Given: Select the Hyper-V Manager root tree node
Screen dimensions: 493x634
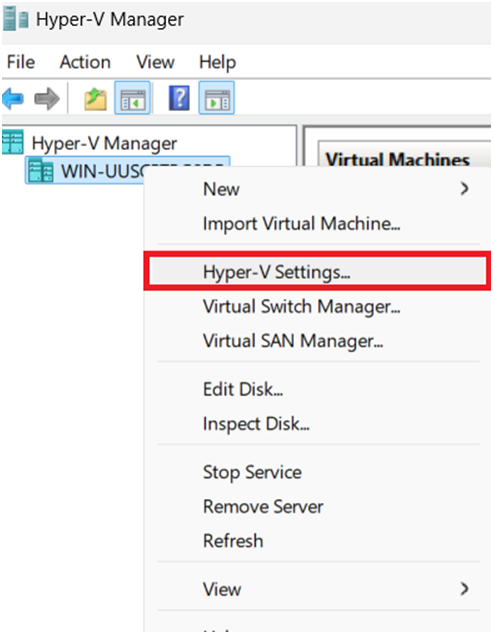Looking at the screenshot, I should [90, 143].
